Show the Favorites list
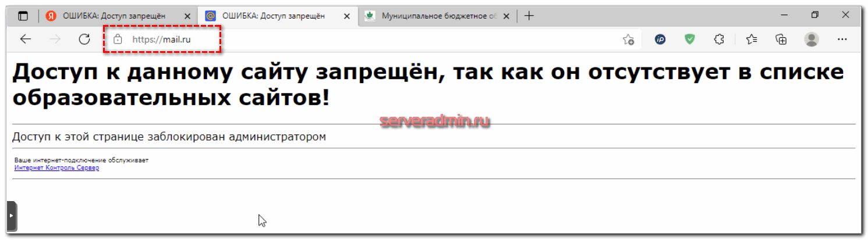Viewport: 868px width, 240px height. (x=752, y=40)
